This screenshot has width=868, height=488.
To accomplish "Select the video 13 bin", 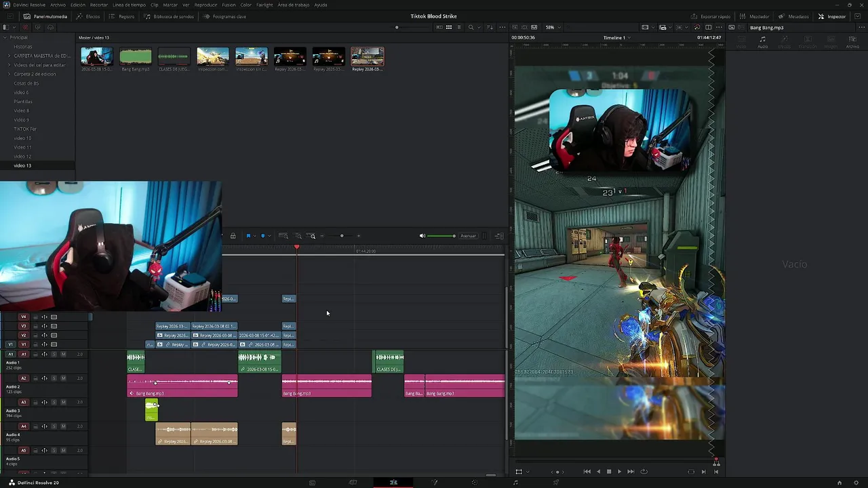I will (22, 165).
